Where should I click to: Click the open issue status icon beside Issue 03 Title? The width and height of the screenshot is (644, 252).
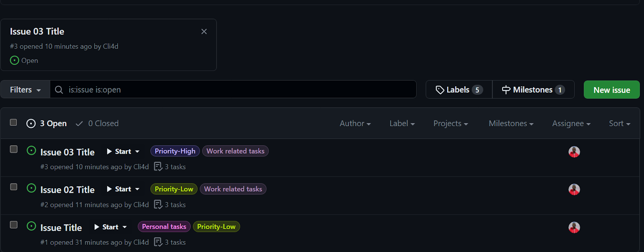click(x=31, y=151)
